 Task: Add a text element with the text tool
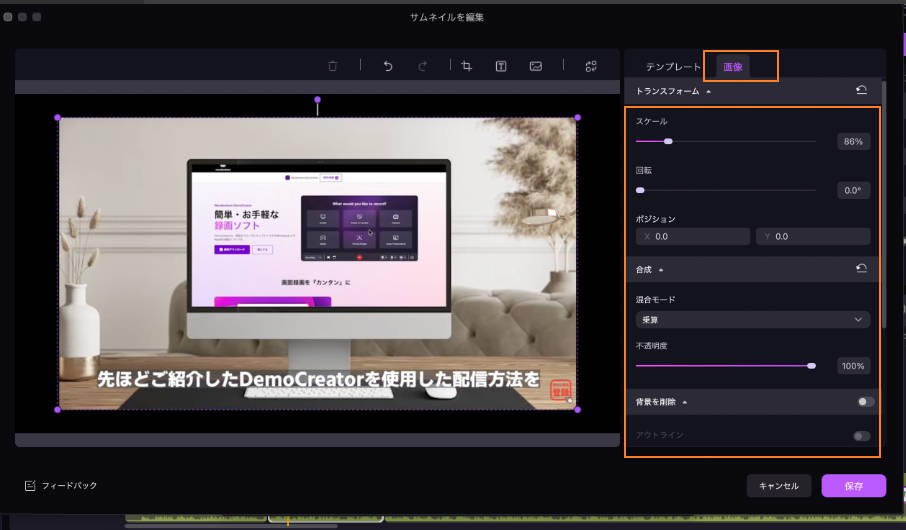[x=501, y=66]
